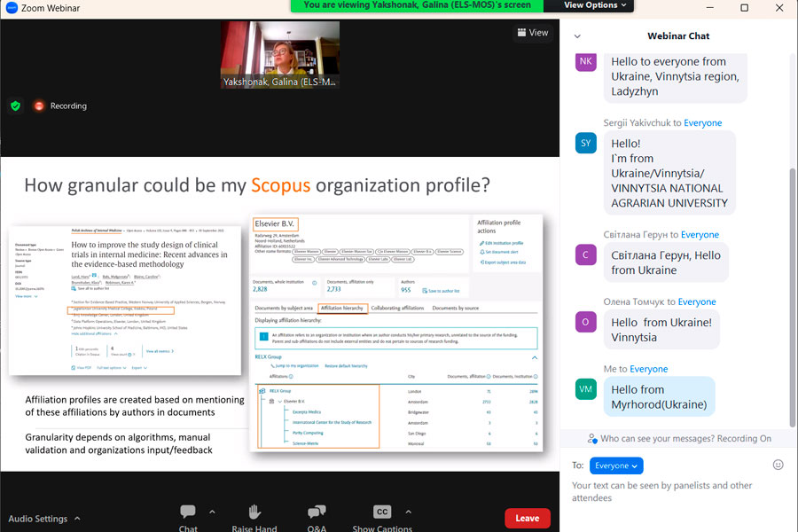Leave the webinar with the red button

point(528,518)
